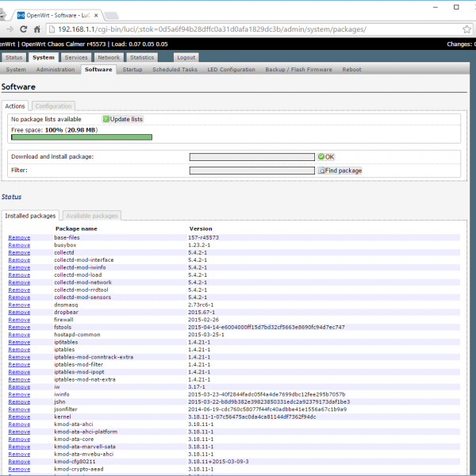
Task: Select the Available packages tab
Action: (91, 216)
